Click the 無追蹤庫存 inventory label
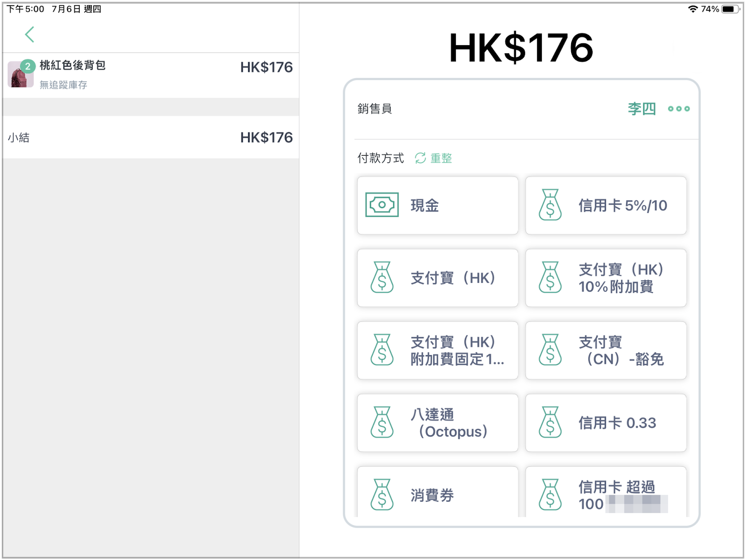Viewport: 746px width, 560px height. pos(63,85)
